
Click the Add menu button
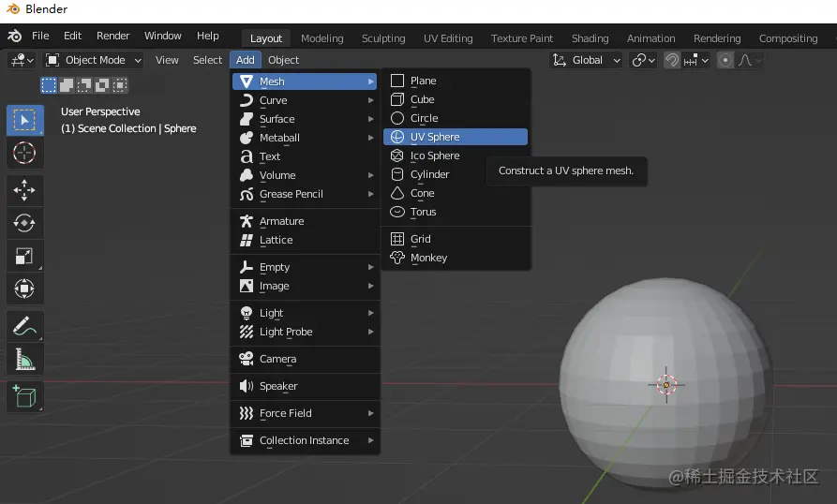pos(246,60)
